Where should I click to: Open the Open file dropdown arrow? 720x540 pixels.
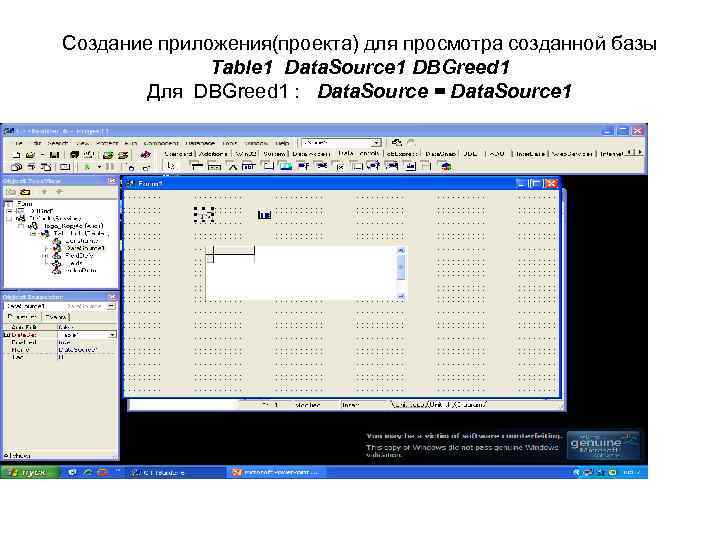pos(42,155)
